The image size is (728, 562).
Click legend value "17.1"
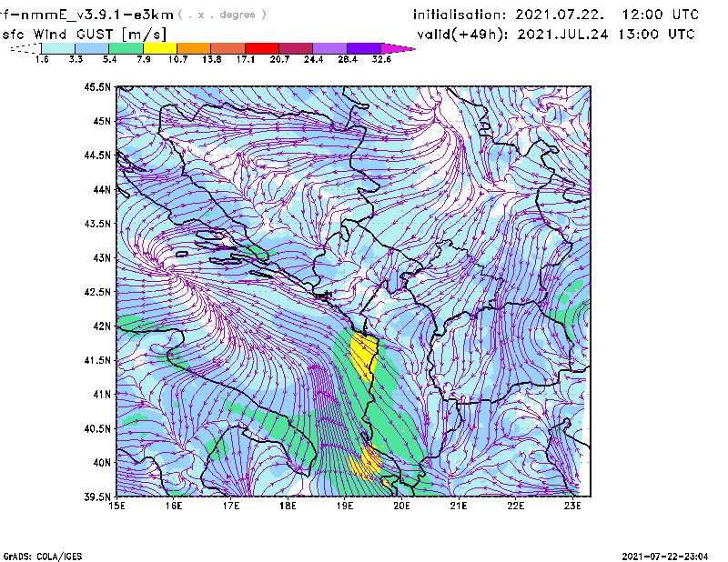point(246,59)
